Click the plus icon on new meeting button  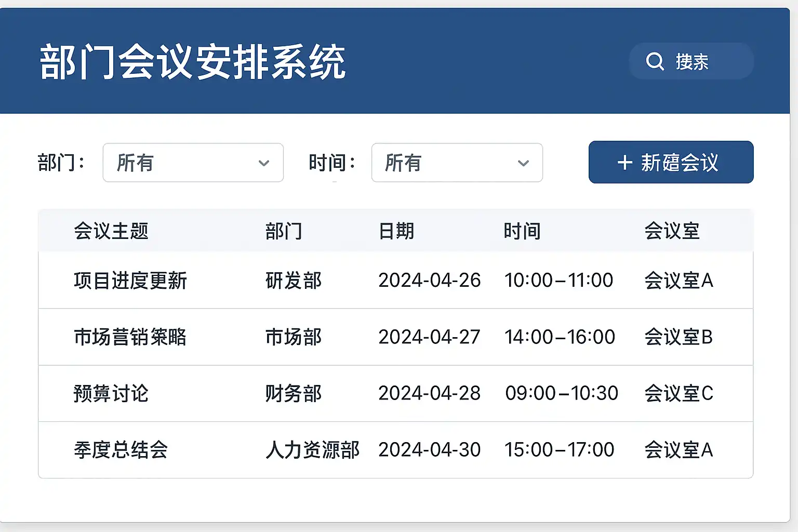(x=624, y=163)
